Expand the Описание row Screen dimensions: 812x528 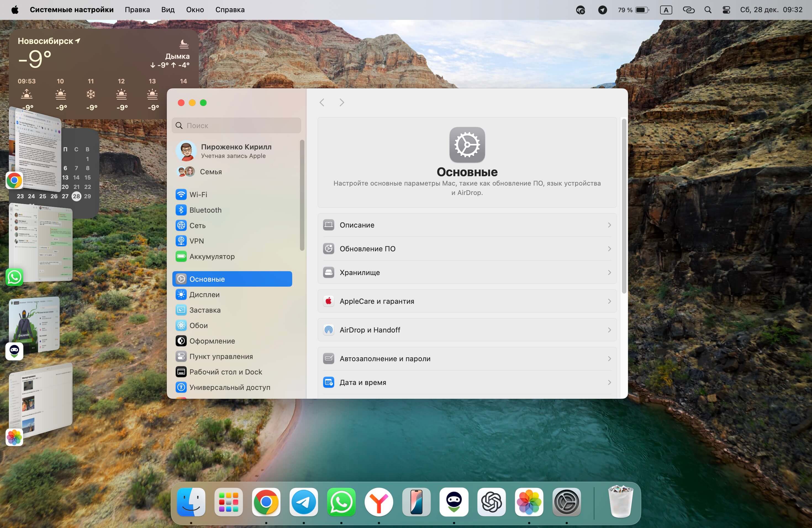point(467,225)
